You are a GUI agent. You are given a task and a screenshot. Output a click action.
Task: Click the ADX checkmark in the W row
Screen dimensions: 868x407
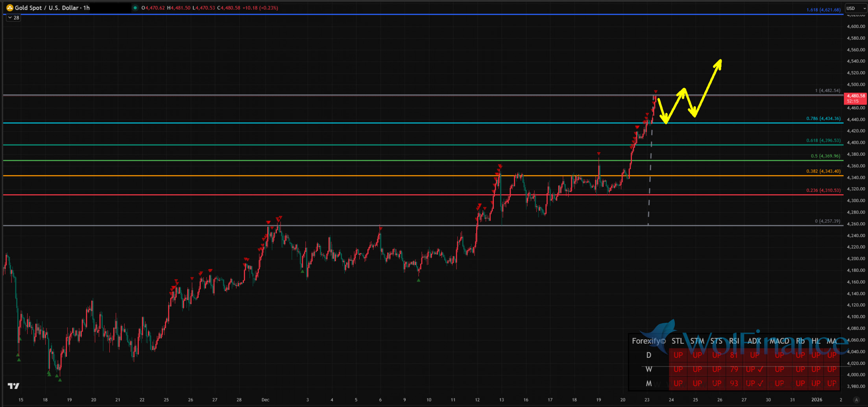click(x=760, y=369)
